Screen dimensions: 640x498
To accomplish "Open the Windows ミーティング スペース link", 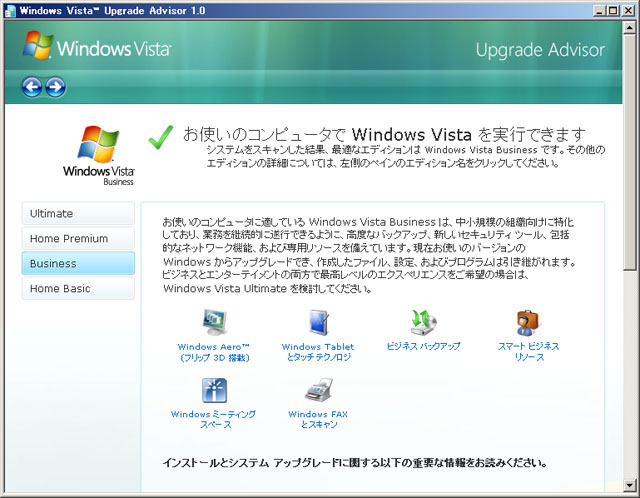I will pyautogui.click(x=213, y=419).
